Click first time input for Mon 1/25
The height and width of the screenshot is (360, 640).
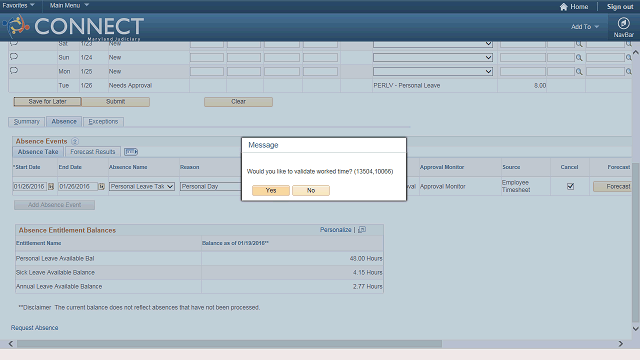point(207,71)
